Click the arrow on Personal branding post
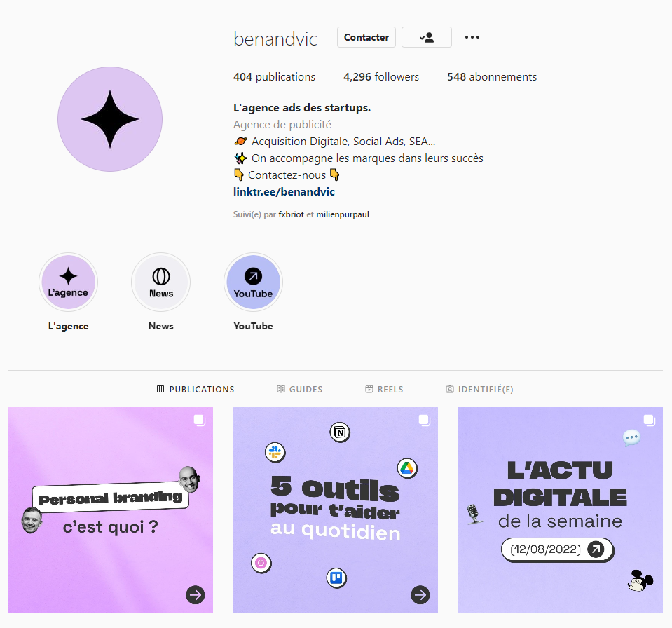This screenshot has width=672, height=628. pyautogui.click(x=196, y=594)
